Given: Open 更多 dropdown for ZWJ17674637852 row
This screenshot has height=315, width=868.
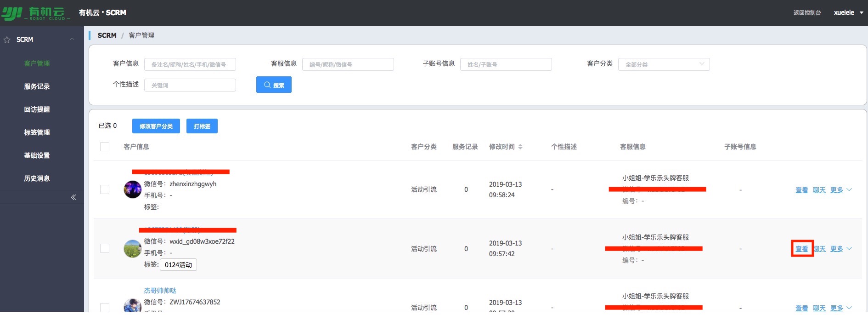Looking at the screenshot, I should tap(841, 308).
